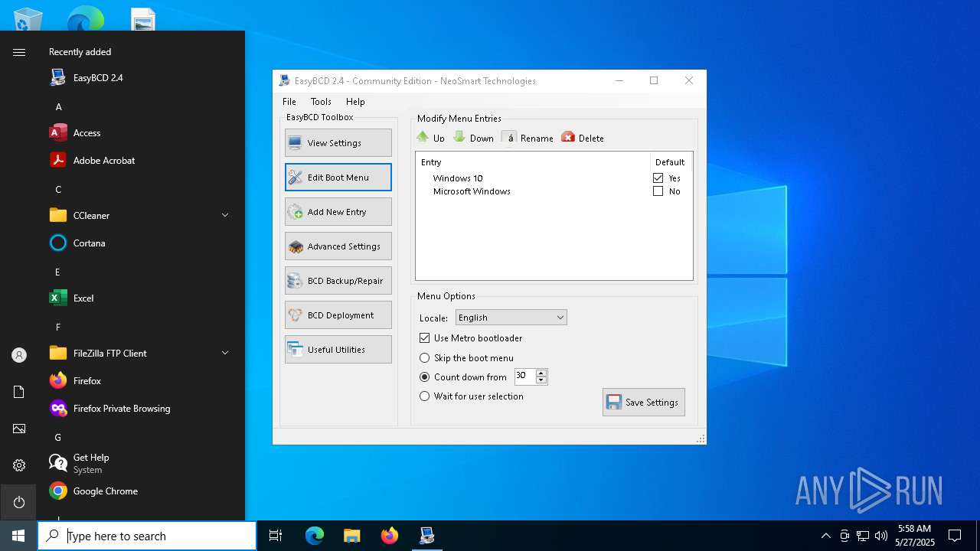
Task: Check Microsoft Windows default checkbox
Action: coord(658,191)
